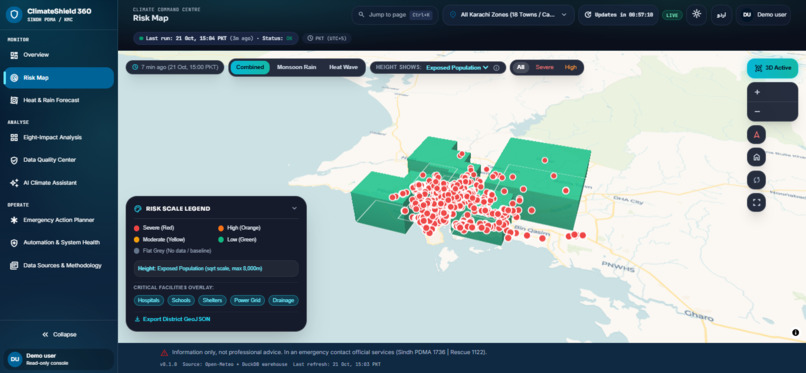Select the All risk filter
This screenshot has height=373, width=806.
521,67
